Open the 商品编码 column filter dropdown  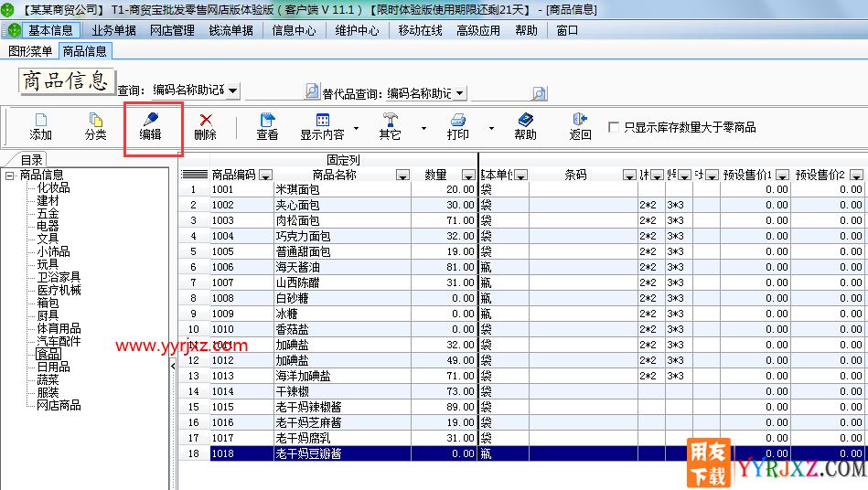tap(266, 176)
